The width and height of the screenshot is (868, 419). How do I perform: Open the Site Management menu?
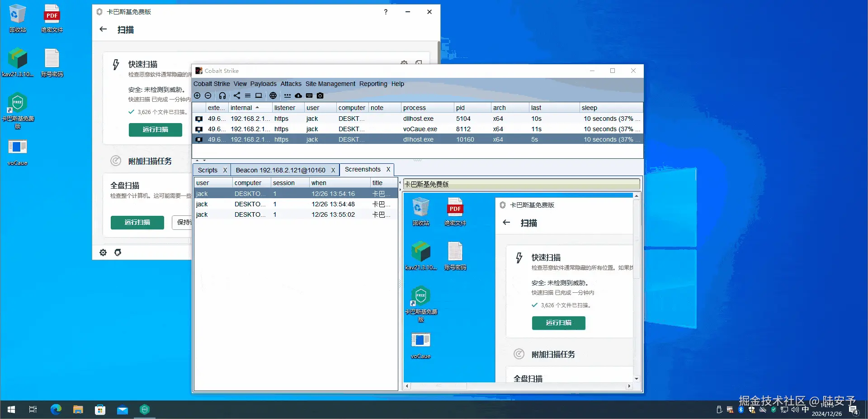(x=330, y=84)
